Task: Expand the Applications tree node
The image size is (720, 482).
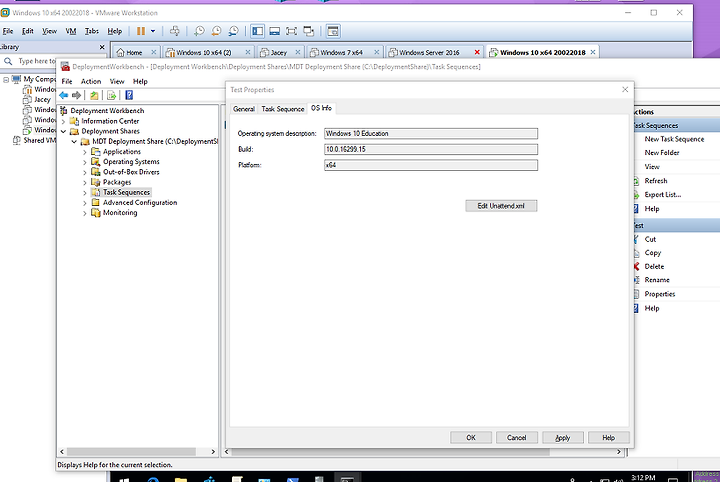Action: click(x=85, y=151)
